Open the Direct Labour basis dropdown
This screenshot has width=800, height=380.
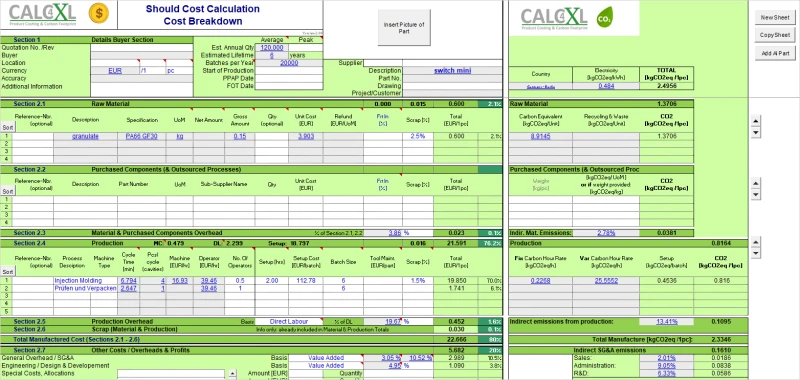pyautogui.click(x=289, y=322)
